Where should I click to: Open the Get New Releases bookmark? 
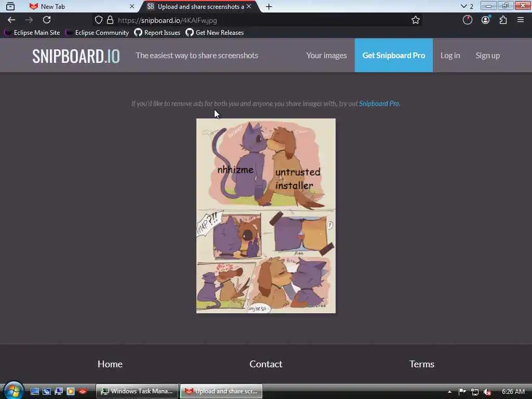click(215, 33)
